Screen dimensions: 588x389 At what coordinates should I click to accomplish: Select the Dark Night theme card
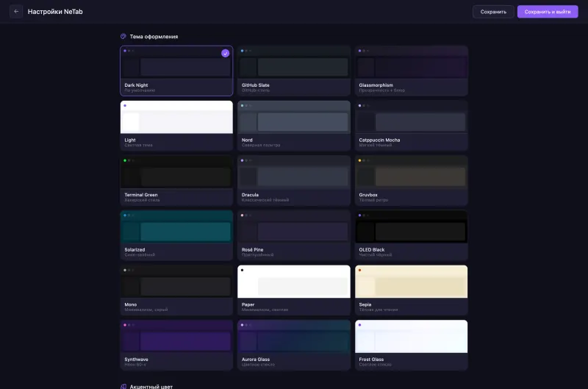point(176,71)
